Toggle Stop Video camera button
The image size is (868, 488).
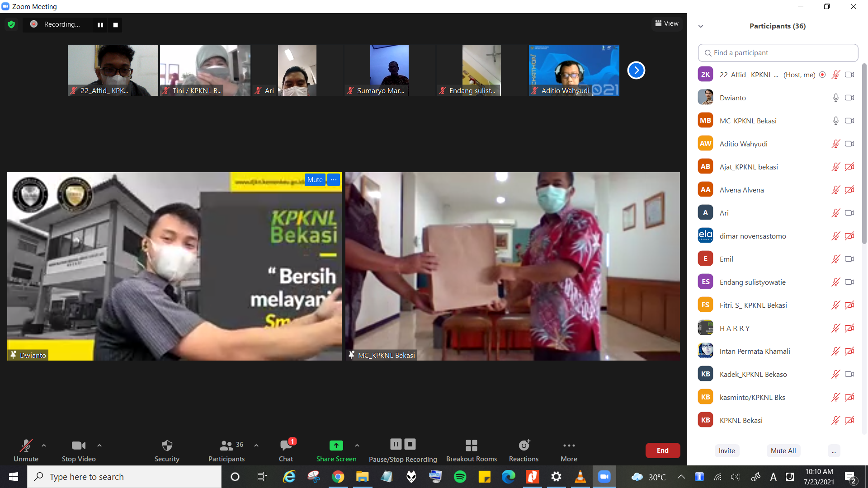click(x=78, y=446)
